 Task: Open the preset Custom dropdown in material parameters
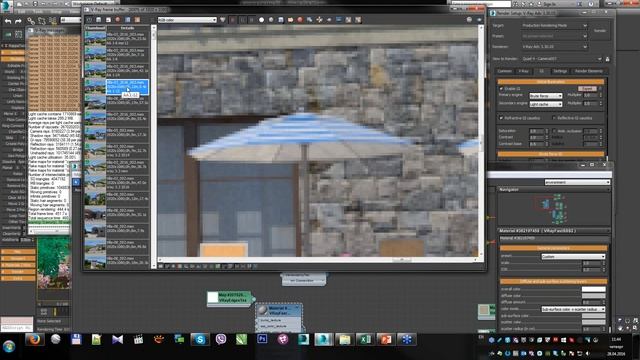(573, 256)
